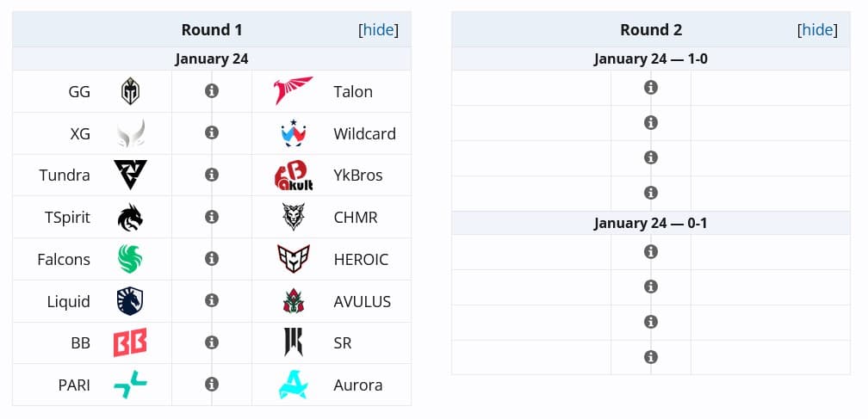Click the BB red logo

point(130,342)
